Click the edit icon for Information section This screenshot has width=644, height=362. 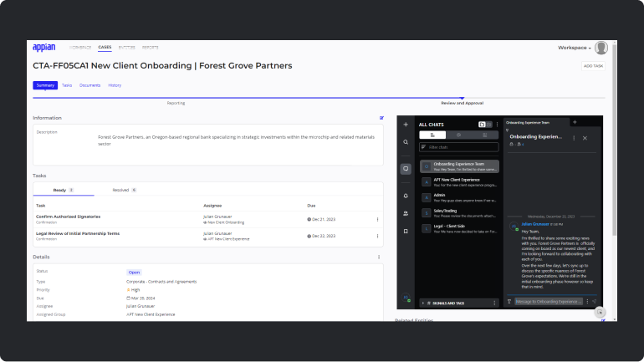point(381,118)
